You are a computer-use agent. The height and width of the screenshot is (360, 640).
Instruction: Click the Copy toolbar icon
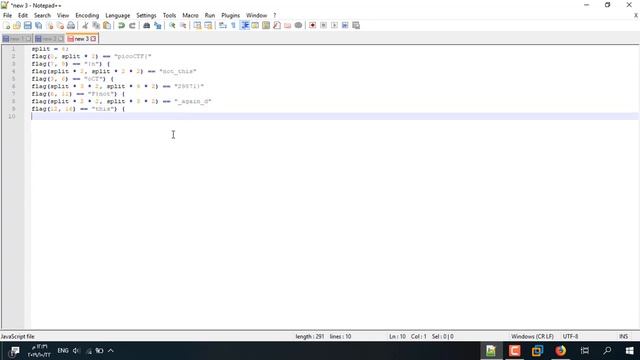point(96,25)
